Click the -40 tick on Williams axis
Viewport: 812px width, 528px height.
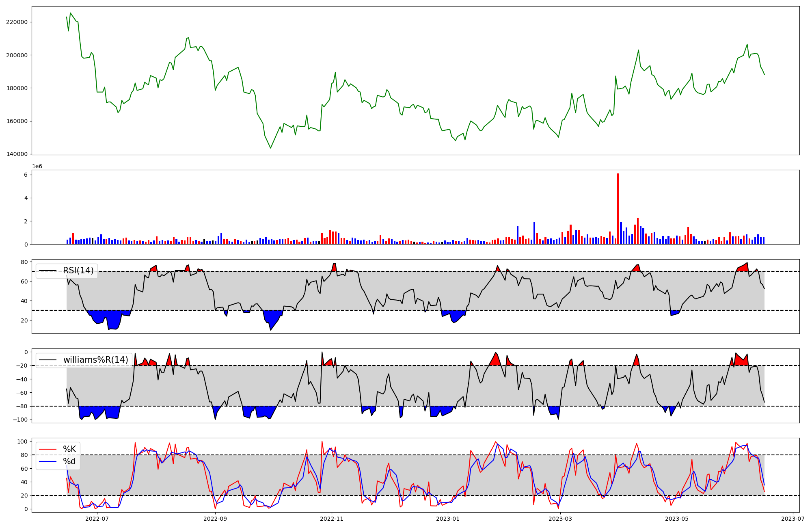[22, 379]
